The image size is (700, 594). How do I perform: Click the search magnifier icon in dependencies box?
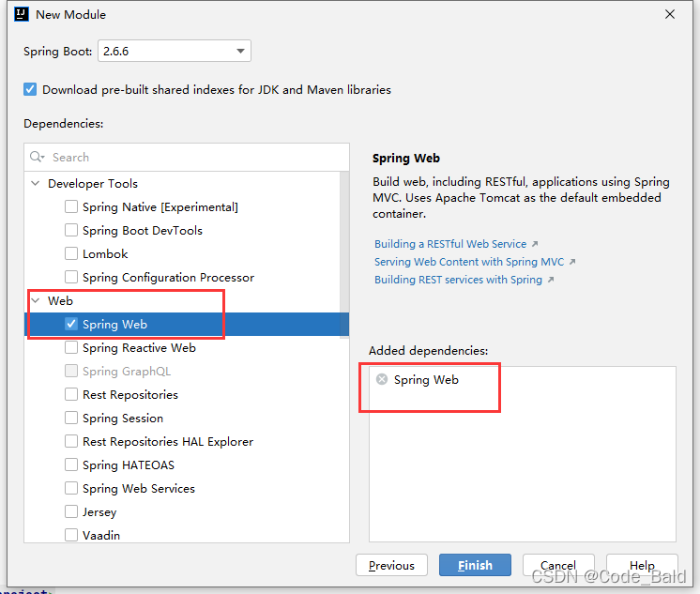click(37, 157)
